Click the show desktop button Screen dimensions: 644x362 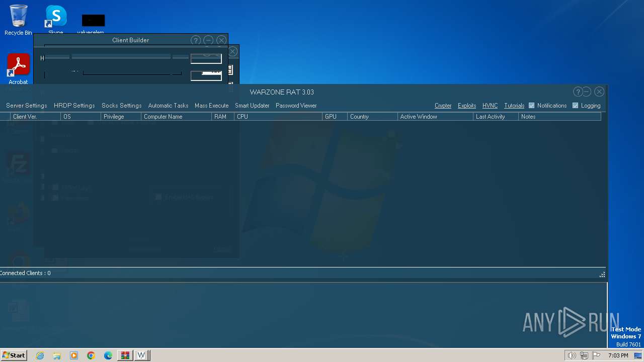tap(638, 355)
